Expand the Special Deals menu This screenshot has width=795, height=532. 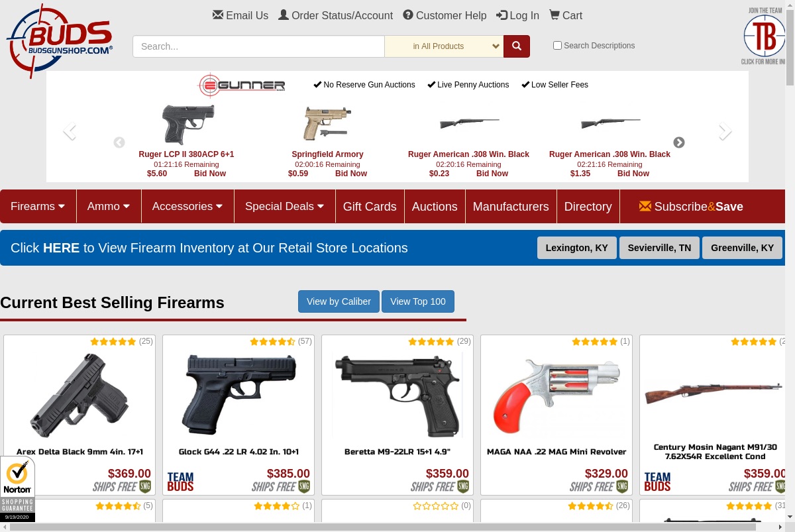click(284, 206)
